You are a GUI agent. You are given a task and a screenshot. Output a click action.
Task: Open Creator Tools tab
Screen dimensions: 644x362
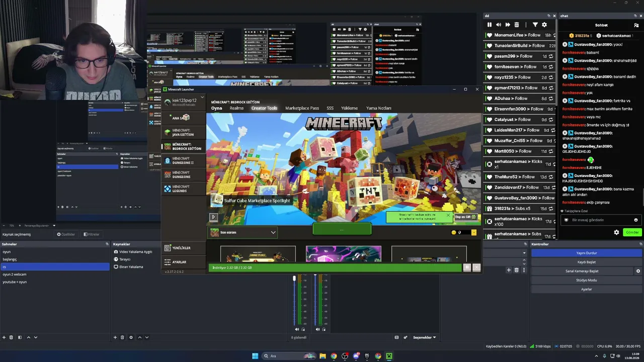point(264,108)
